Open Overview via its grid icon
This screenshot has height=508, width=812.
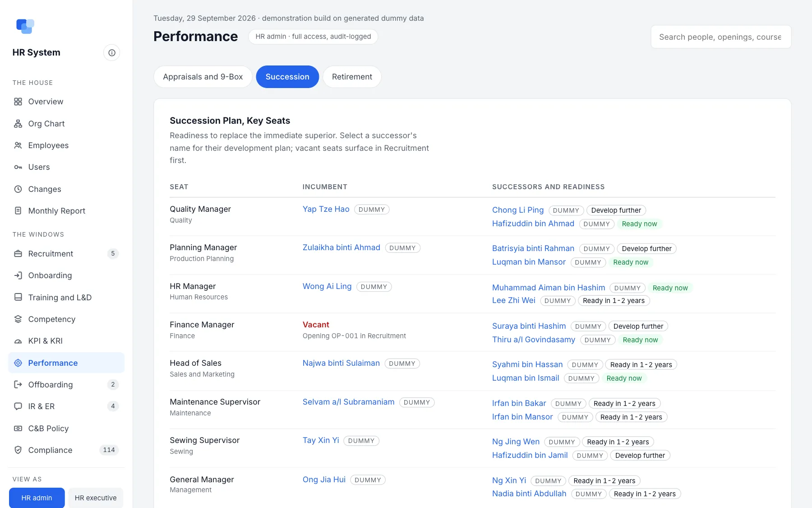(18, 102)
